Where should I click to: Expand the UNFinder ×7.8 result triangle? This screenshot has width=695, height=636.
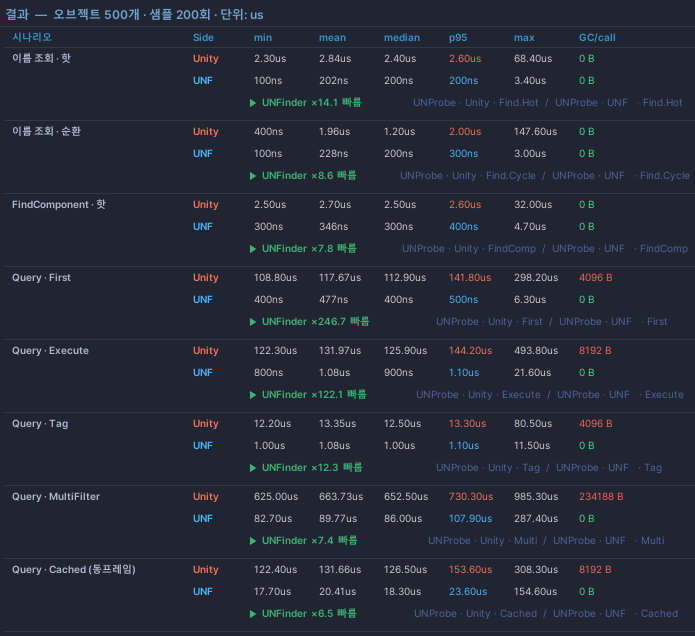point(253,249)
